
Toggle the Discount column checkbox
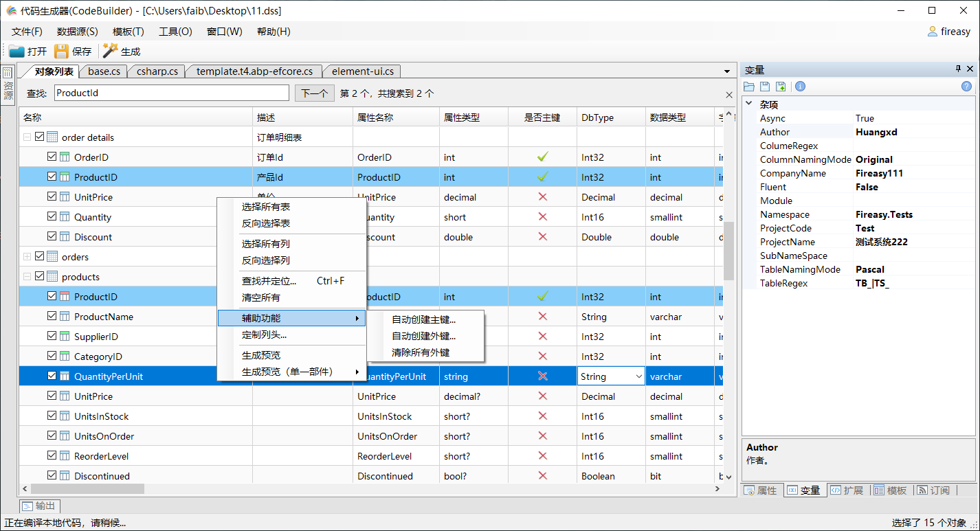pos(52,236)
